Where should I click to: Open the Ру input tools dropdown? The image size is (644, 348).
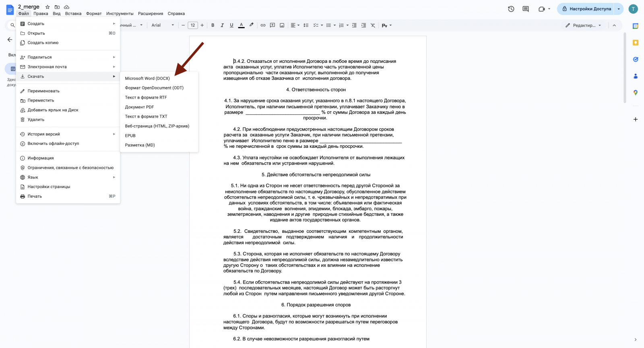coord(387,25)
